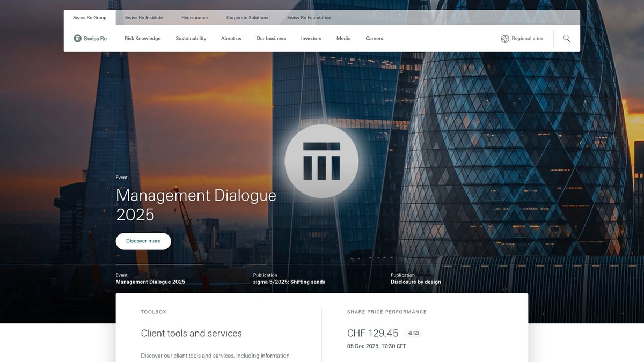644x362 pixels.
Task: Click the -6.53 price change badge
Action: pyautogui.click(x=413, y=334)
